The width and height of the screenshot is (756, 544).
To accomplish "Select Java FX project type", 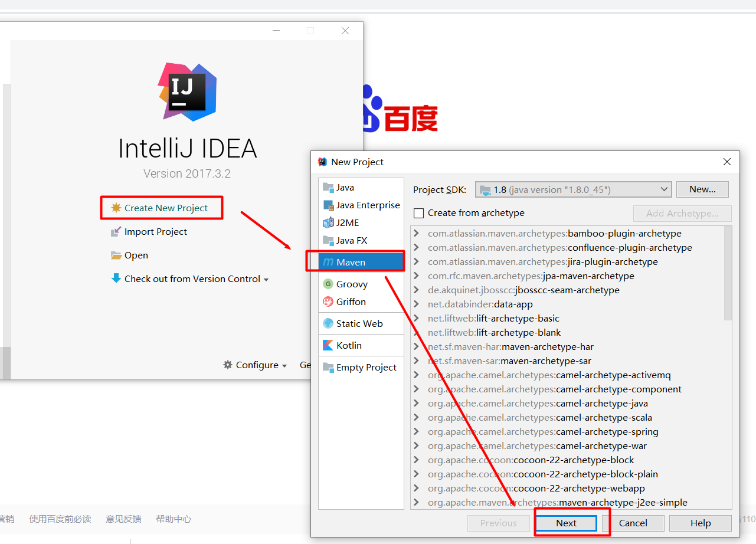I will pyautogui.click(x=361, y=241).
